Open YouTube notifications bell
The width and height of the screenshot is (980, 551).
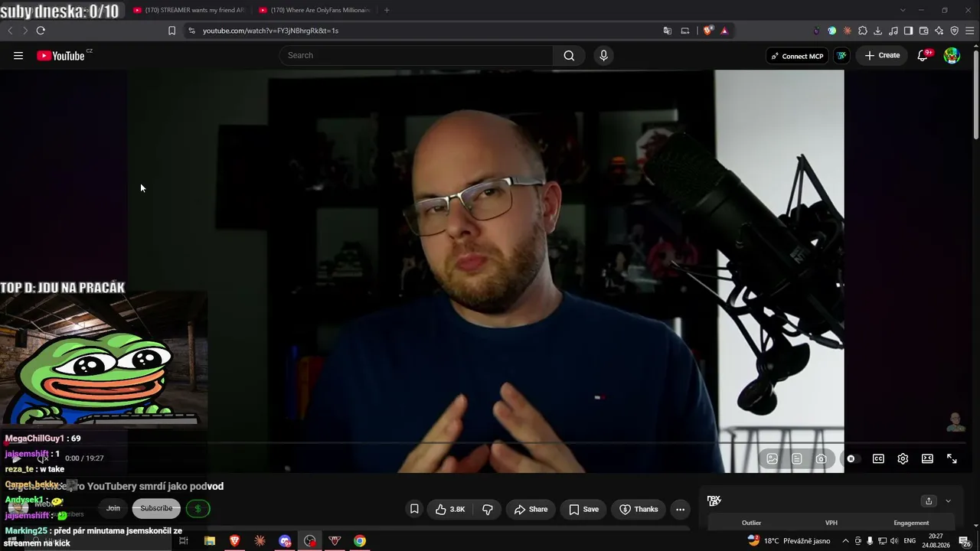[x=923, y=56]
